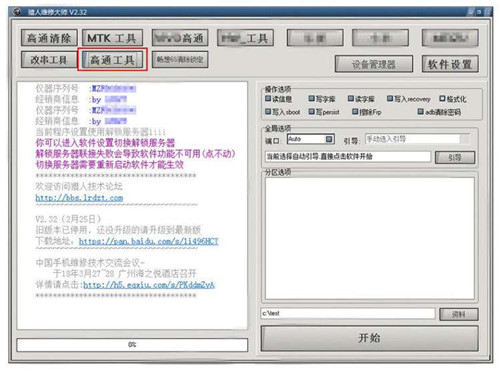500x372 pixels.
Task: Tick the 写persist checkbox
Action: point(312,112)
